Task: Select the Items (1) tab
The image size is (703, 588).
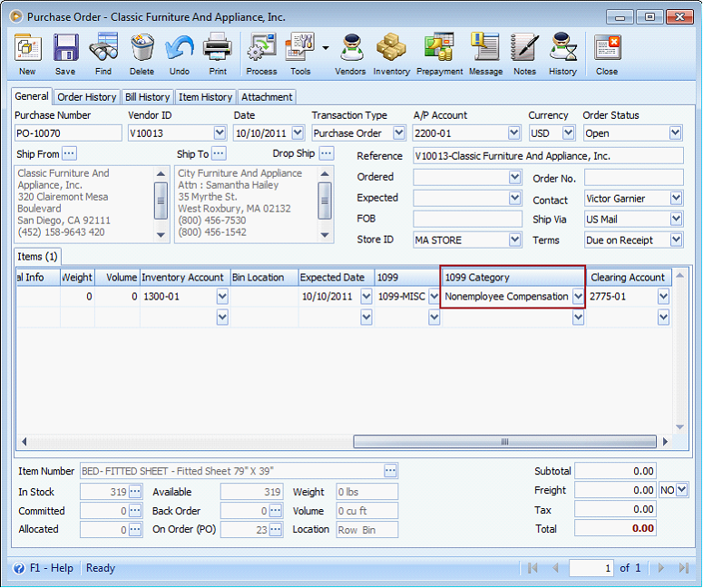Action: pyautogui.click(x=37, y=257)
